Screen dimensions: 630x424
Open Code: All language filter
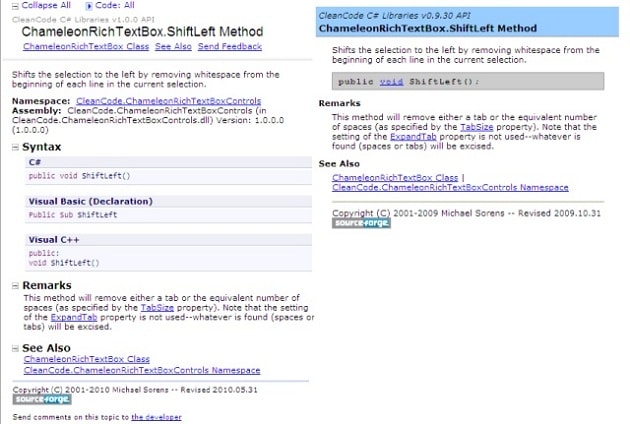[x=115, y=5]
